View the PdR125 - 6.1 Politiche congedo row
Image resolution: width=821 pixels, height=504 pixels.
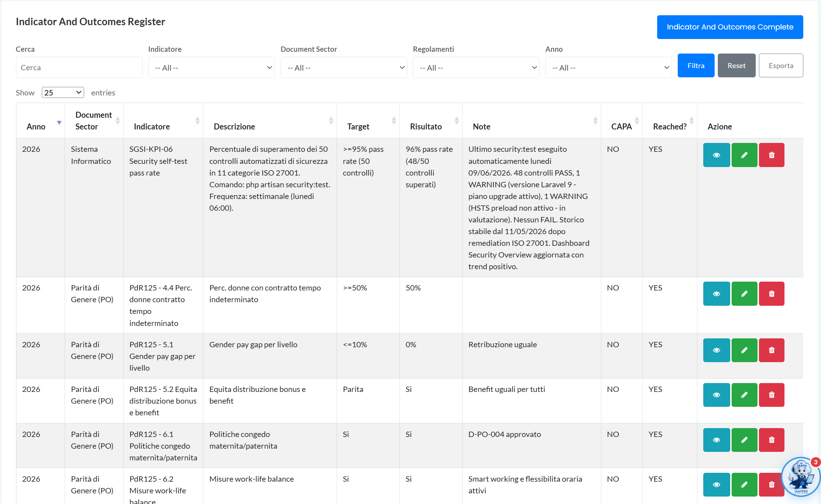pos(716,440)
